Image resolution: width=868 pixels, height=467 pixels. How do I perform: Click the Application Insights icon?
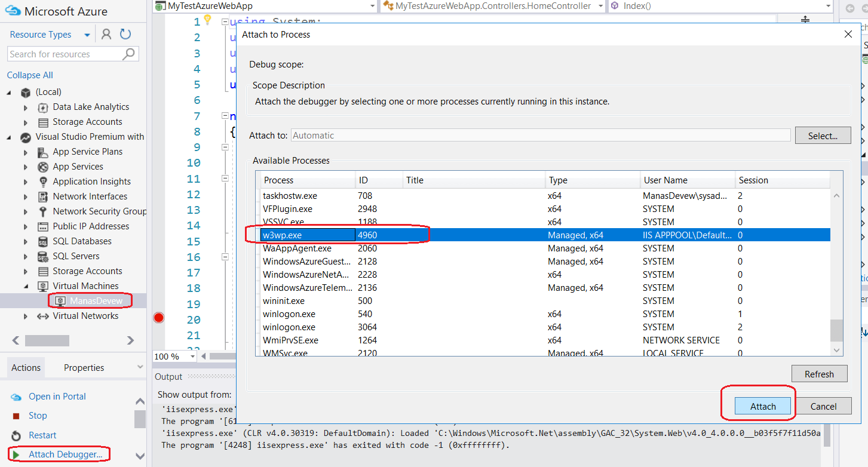click(42, 181)
